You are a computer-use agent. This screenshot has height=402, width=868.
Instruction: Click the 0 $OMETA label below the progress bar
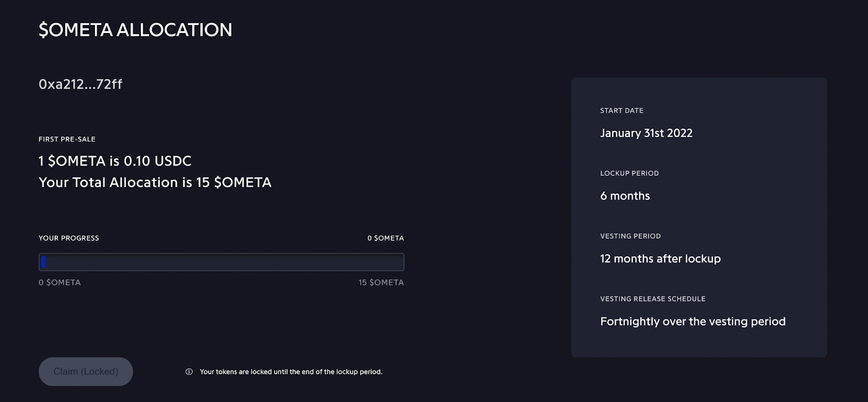click(x=60, y=283)
